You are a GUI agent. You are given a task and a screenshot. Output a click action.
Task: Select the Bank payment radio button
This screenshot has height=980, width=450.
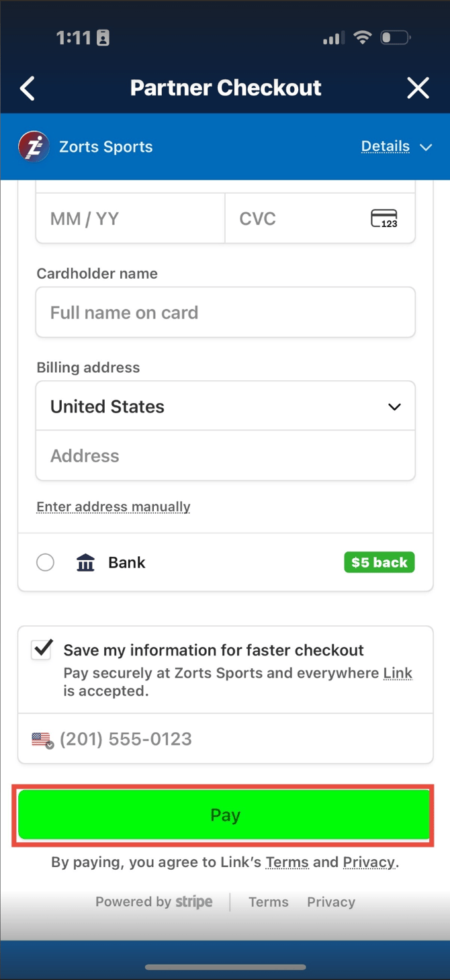click(x=46, y=563)
